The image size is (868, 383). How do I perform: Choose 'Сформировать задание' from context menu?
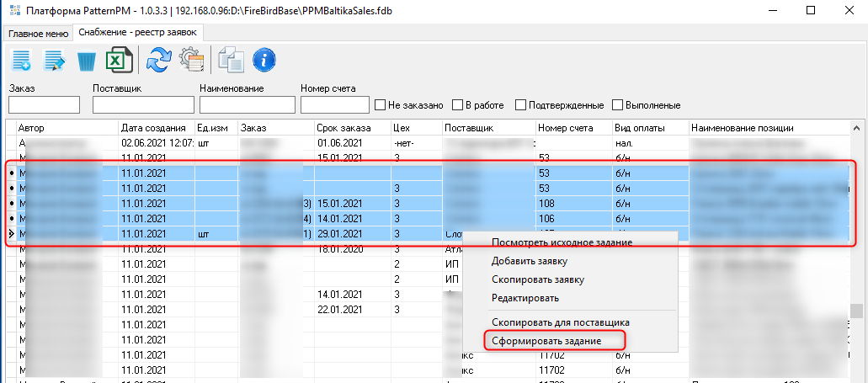coord(546,341)
